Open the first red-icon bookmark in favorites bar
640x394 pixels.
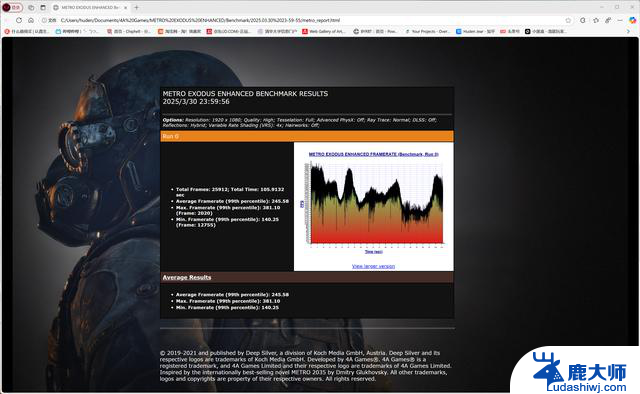27,31
